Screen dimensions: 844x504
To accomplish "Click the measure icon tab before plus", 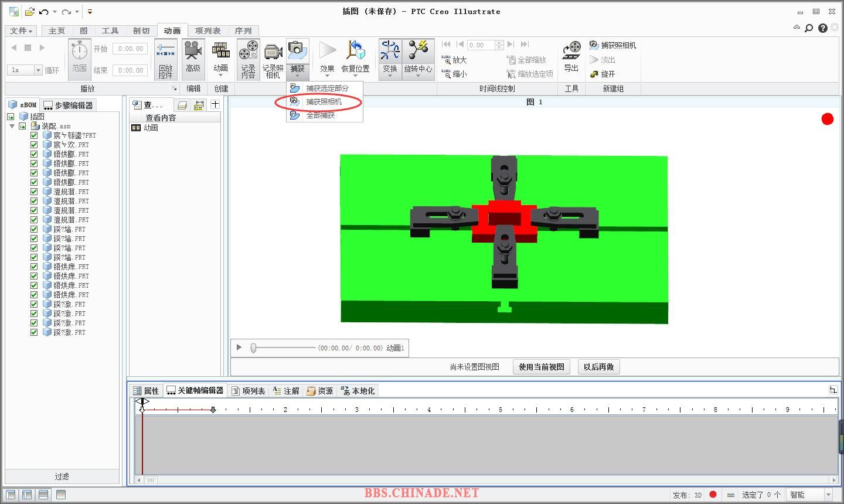I will (x=199, y=105).
